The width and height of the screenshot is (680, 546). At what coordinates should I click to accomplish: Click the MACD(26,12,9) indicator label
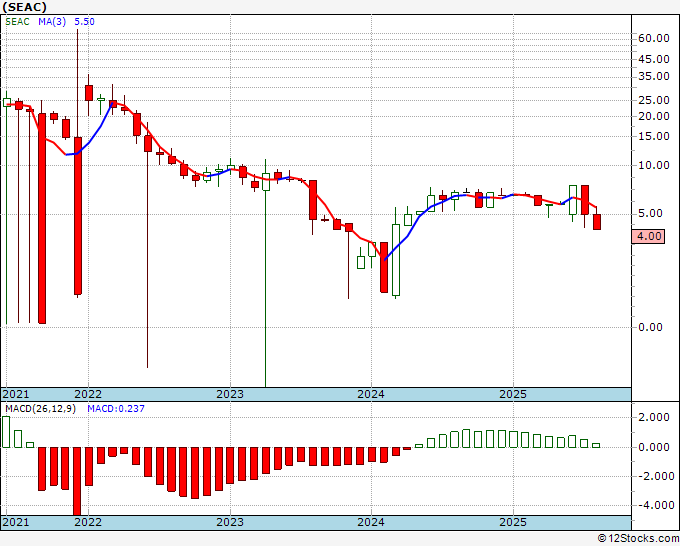(40, 409)
